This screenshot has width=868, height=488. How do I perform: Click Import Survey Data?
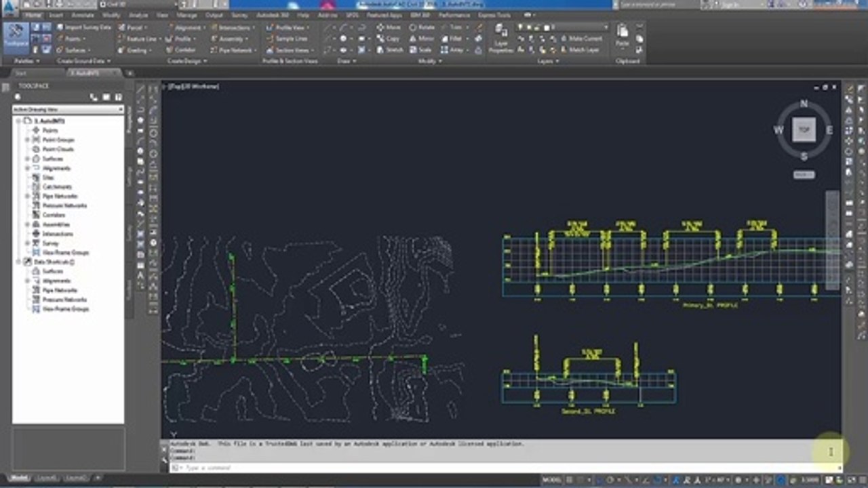click(83, 28)
